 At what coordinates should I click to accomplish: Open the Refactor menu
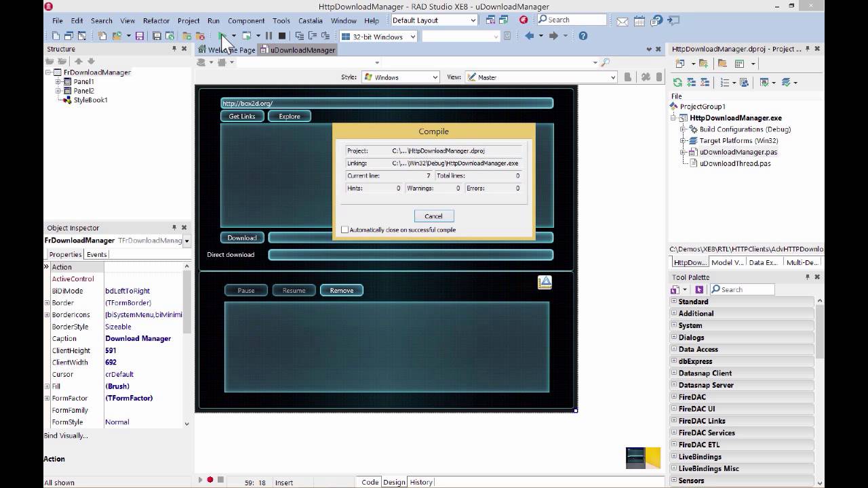click(156, 20)
